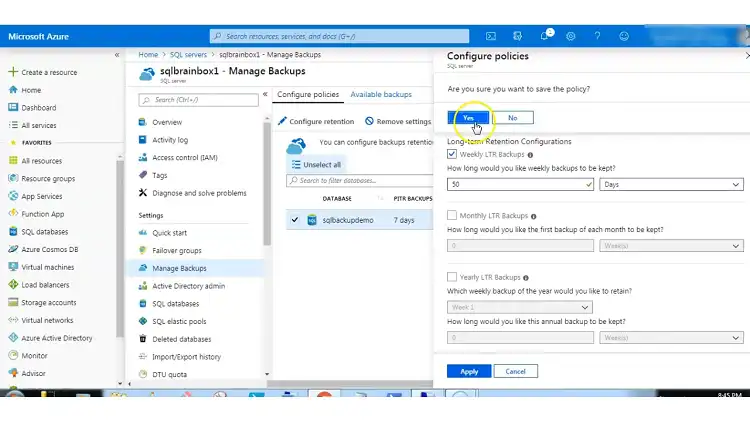
Task: Click the Apply button
Action: (469, 371)
